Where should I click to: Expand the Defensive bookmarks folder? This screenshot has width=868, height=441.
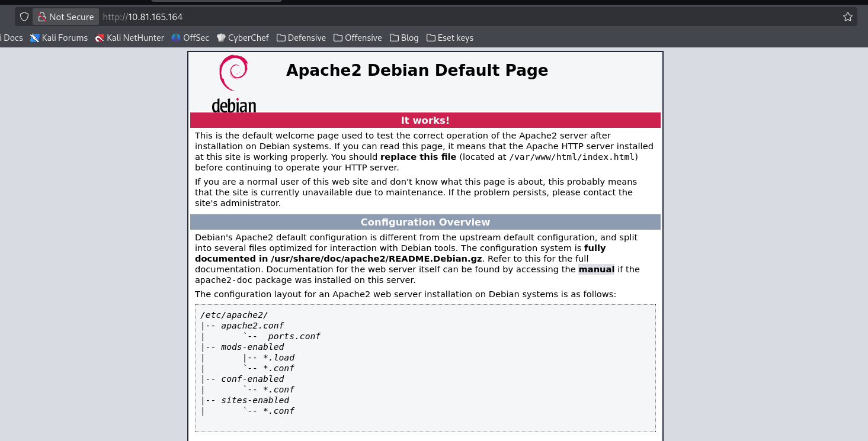point(301,38)
